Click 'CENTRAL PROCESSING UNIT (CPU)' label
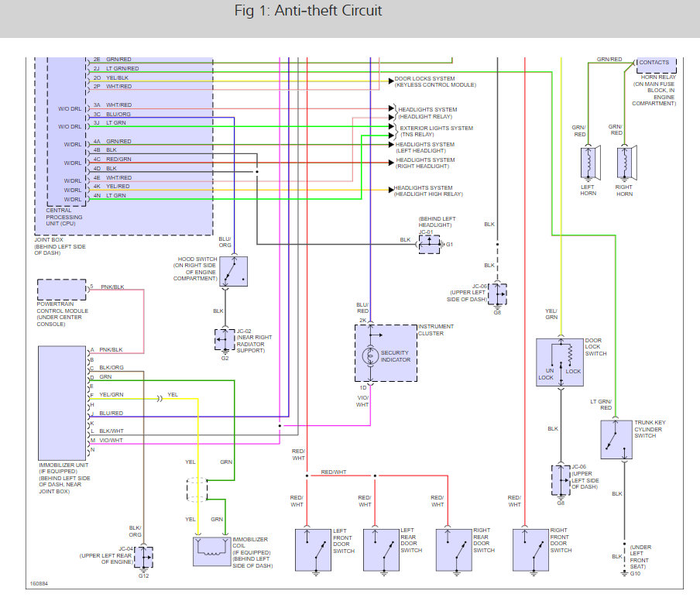Image resolution: width=700 pixels, height=601 pixels. 63,217
